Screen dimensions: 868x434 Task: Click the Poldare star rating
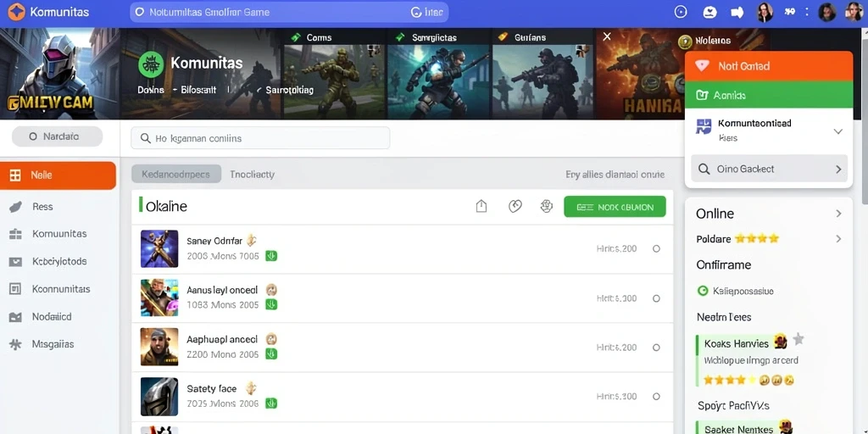756,239
